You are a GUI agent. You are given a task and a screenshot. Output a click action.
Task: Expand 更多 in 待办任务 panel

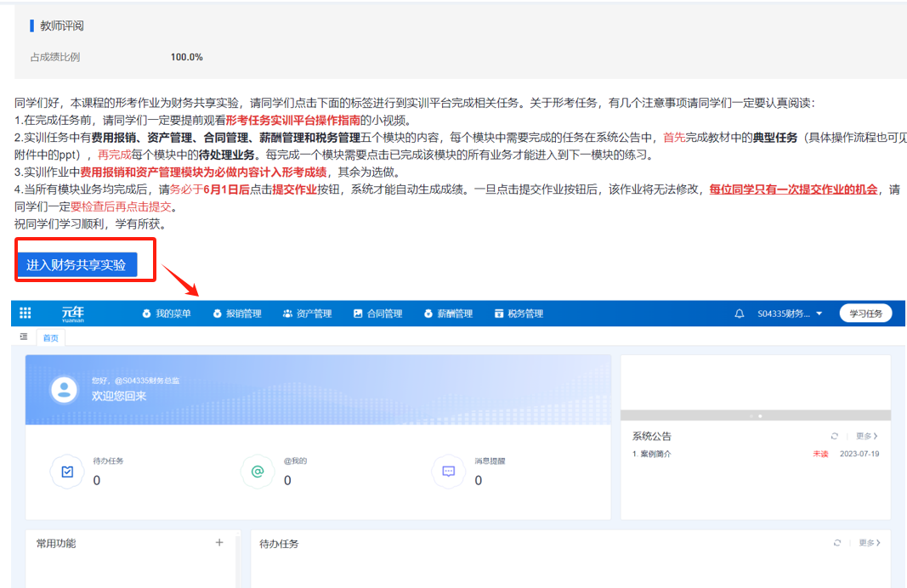[x=869, y=542]
